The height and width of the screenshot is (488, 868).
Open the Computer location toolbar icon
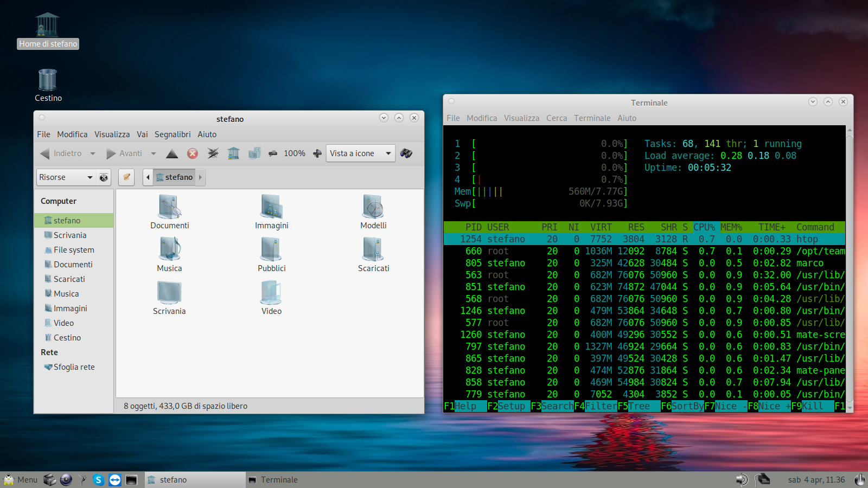click(254, 154)
